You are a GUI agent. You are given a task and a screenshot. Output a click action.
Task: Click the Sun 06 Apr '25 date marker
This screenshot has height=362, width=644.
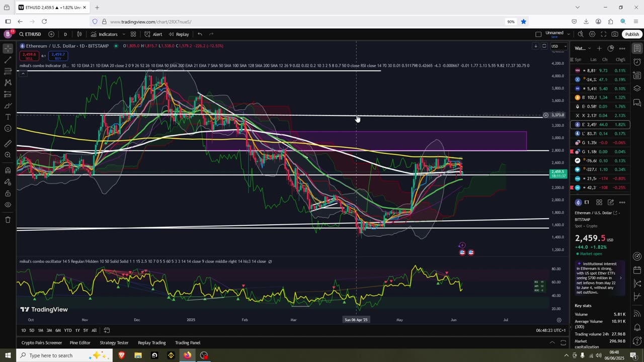click(x=356, y=320)
